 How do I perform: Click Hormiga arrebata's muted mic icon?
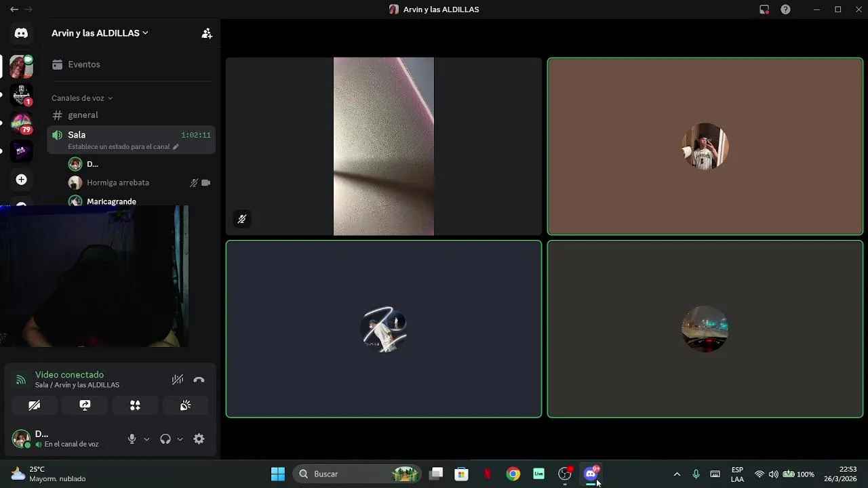click(194, 182)
